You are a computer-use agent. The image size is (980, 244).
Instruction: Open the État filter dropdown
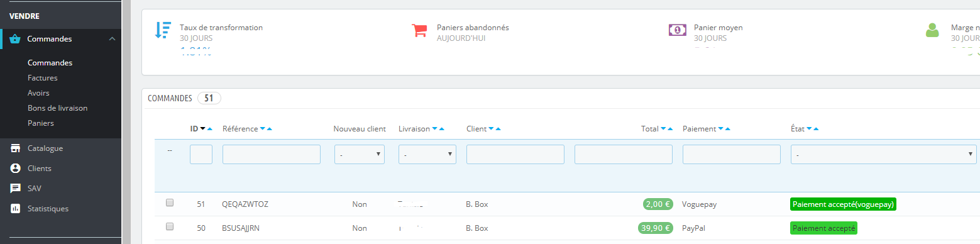[884, 154]
